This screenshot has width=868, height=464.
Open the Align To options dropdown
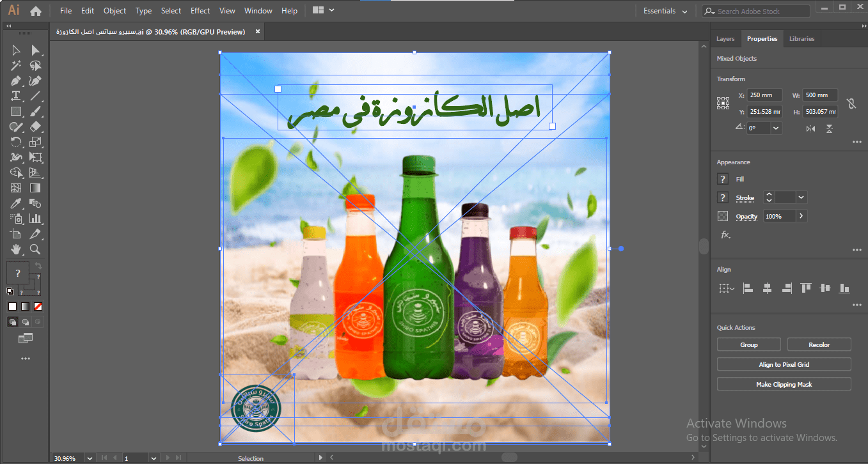point(726,288)
